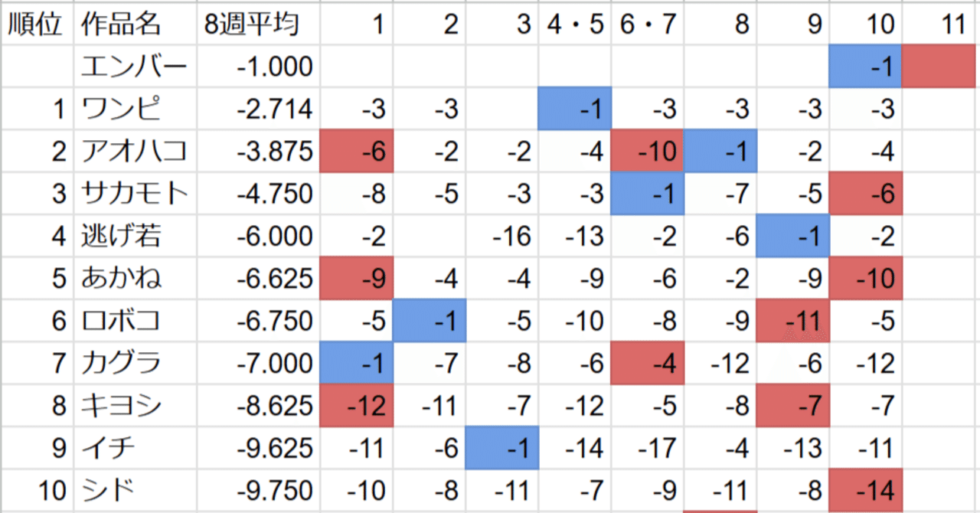
Task: Click rank number 10 cell for シド
Action: pyautogui.click(x=36, y=489)
